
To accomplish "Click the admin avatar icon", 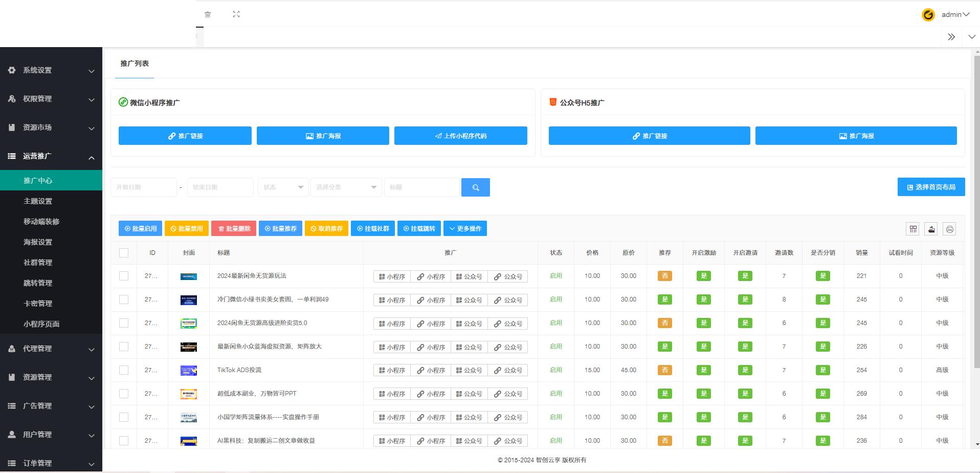I will coord(928,15).
